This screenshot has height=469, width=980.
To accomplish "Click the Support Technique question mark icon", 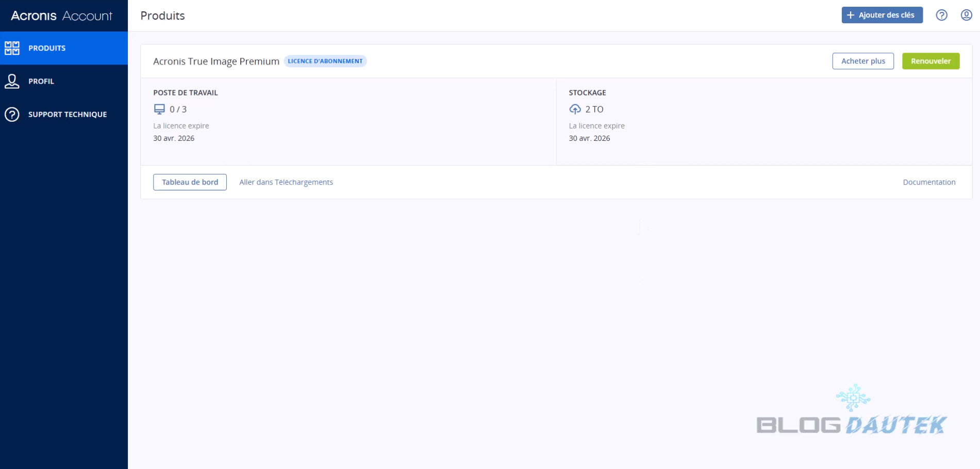I will pyautogui.click(x=12, y=115).
